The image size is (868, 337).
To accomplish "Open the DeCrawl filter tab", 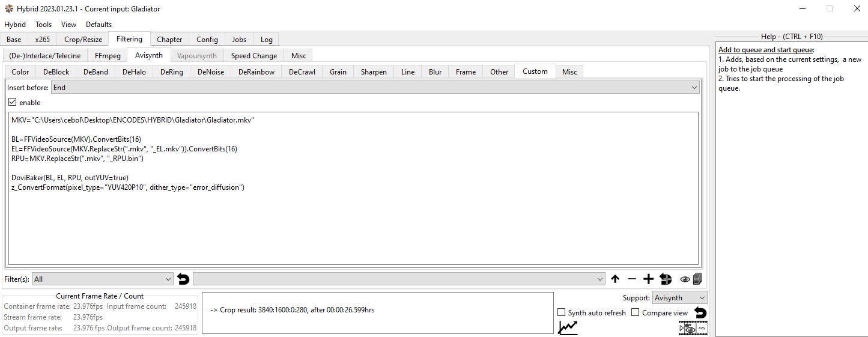I will pyautogui.click(x=302, y=72).
